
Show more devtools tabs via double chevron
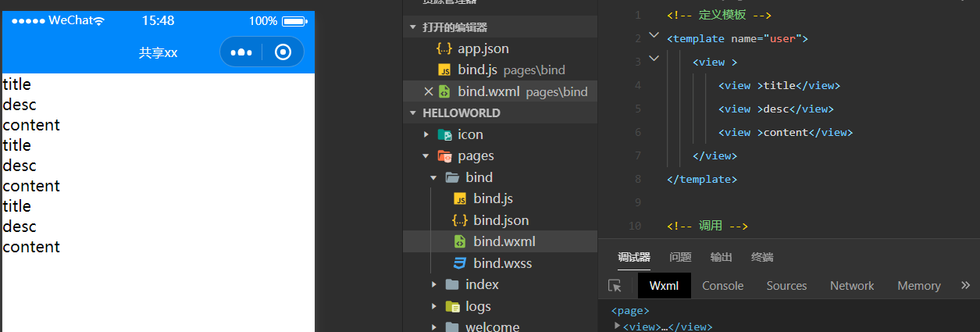[965, 285]
